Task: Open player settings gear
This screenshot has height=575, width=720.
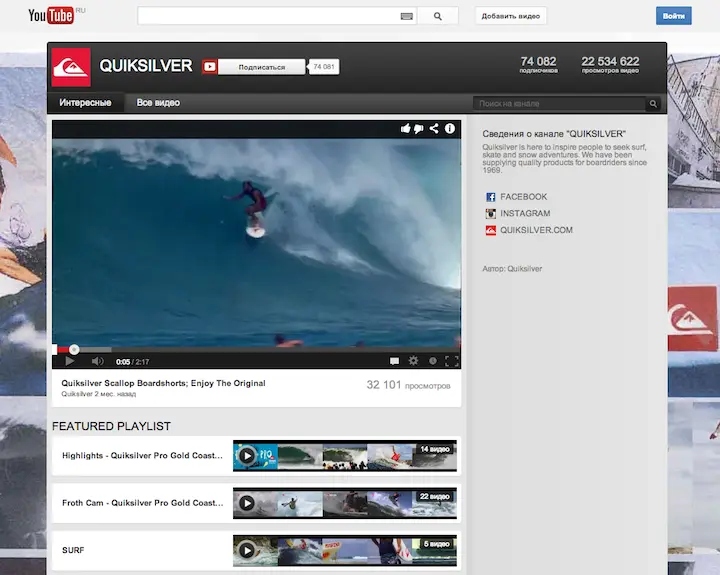Action: (413, 361)
